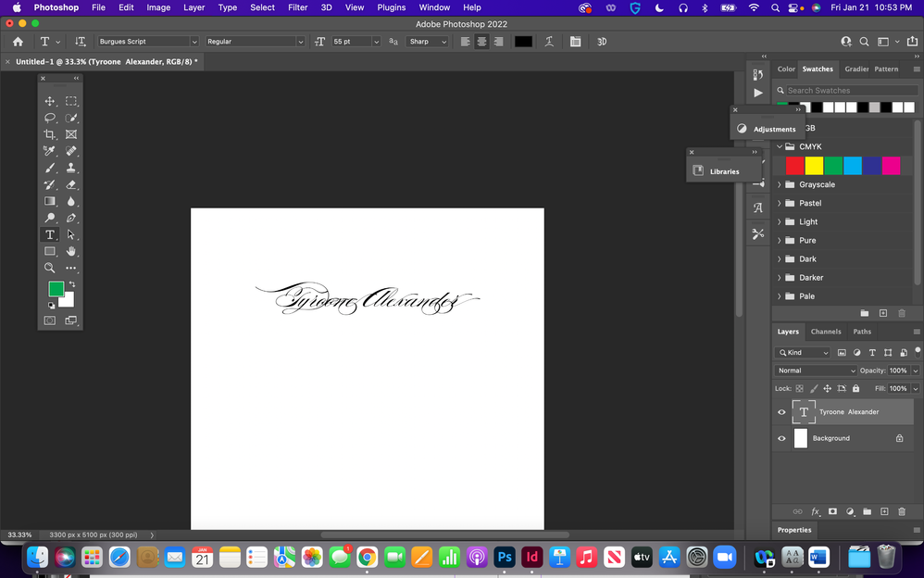924x578 pixels.
Task: Click the warped text icon in options bar
Action: pyautogui.click(x=549, y=41)
